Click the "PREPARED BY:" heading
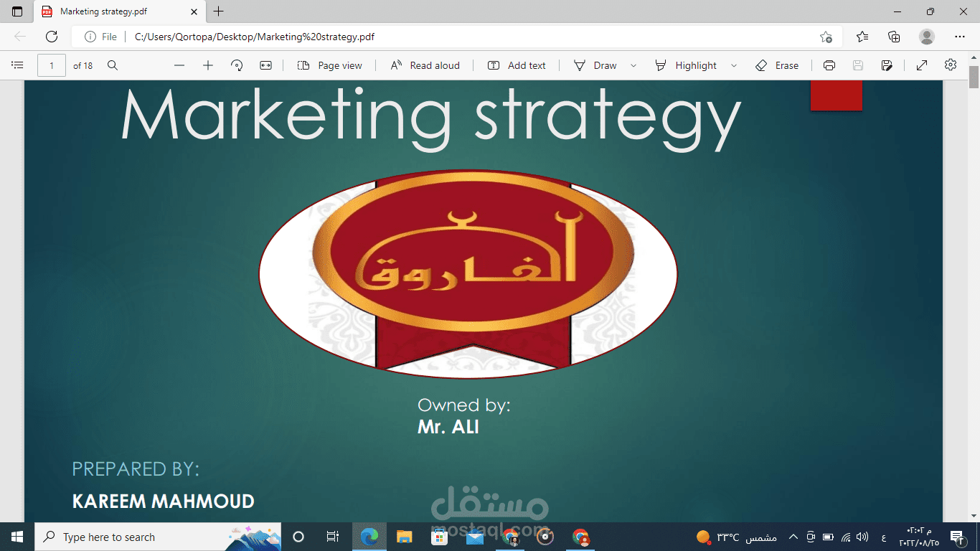 point(136,469)
